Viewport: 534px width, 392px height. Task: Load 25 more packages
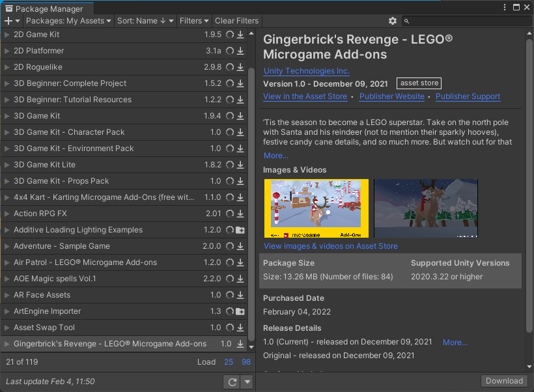point(229,362)
